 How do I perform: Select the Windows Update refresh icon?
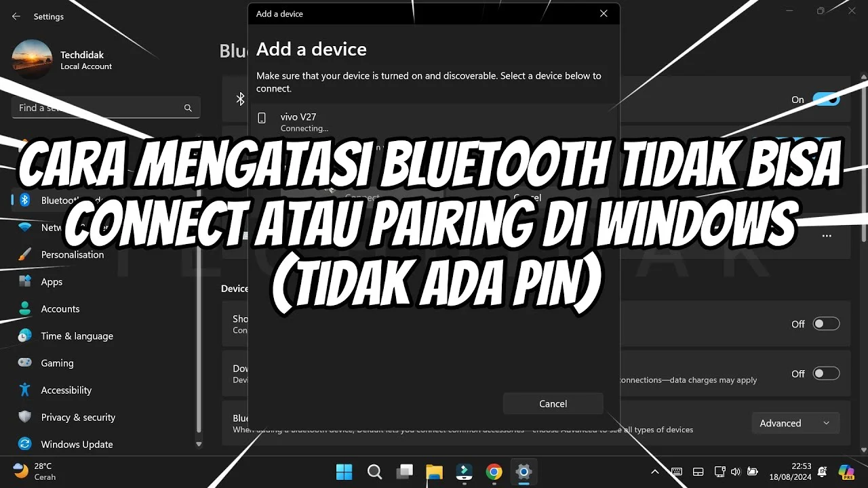click(25, 444)
